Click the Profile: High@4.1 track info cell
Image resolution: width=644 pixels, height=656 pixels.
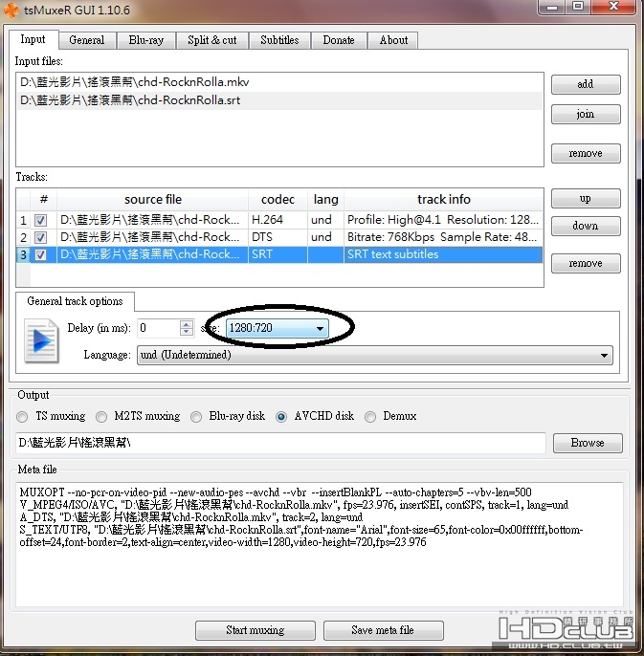point(443,220)
